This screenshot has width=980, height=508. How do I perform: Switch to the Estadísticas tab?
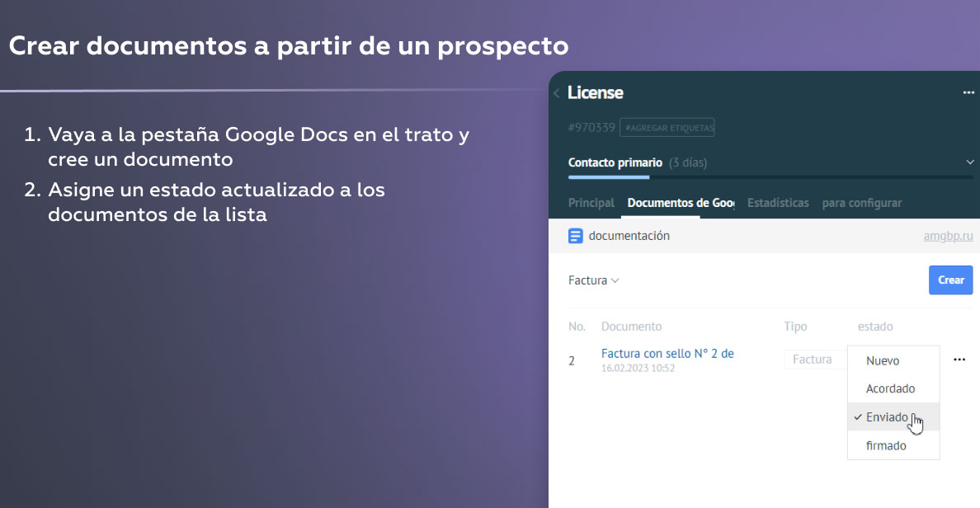click(778, 203)
